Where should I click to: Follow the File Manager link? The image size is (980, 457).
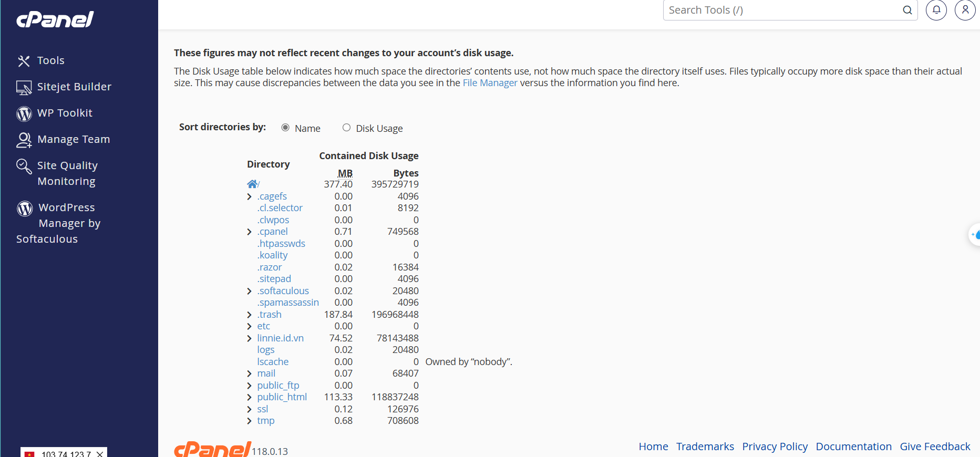[490, 83]
